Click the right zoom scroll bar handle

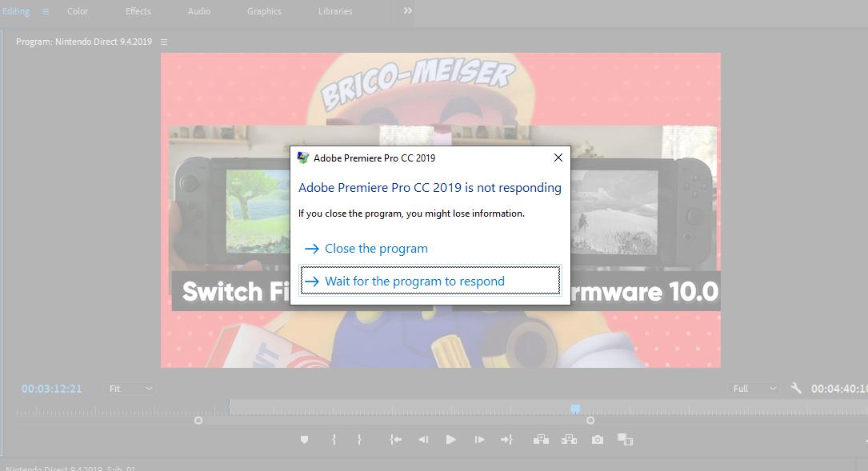tap(590, 421)
